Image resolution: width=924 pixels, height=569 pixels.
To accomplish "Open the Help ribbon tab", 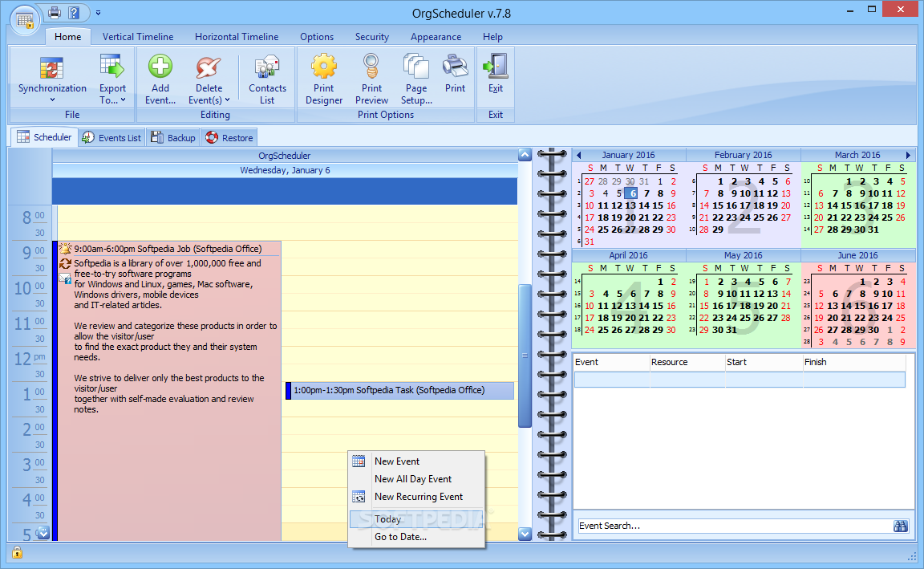I will point(492,37).
